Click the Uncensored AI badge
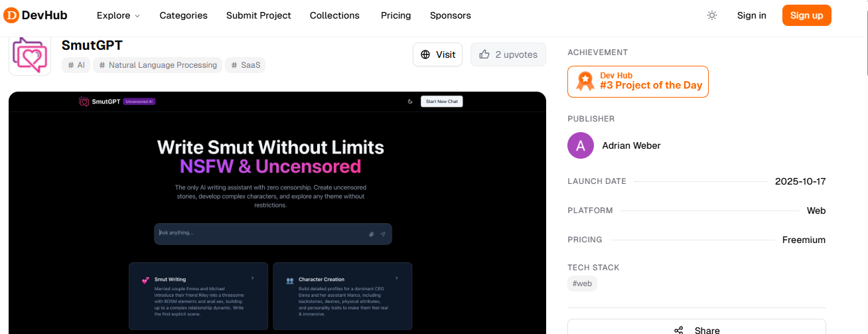The height and width of the screenshot is (334, 868). tap(139, 102)
